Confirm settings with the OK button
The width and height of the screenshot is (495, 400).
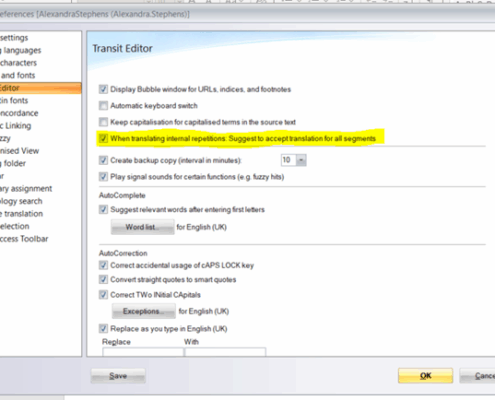click(425, 376)
